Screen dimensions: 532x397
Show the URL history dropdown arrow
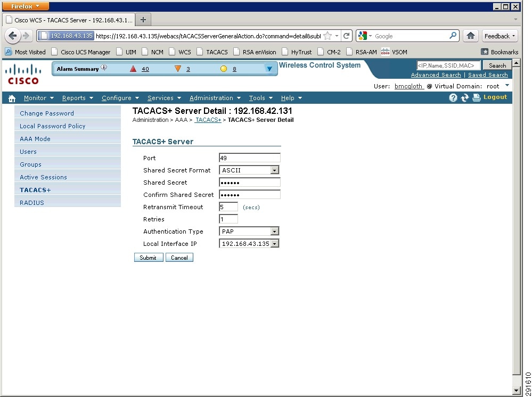(337, 36)
